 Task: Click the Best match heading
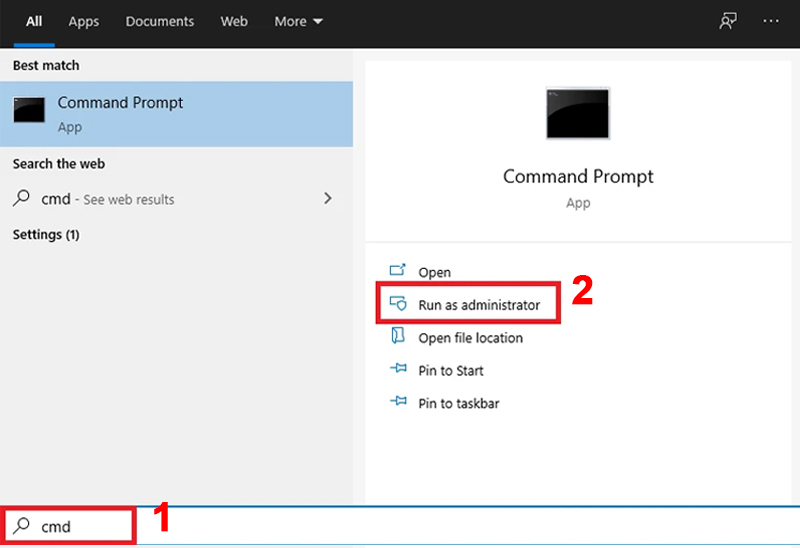point(46,65)
